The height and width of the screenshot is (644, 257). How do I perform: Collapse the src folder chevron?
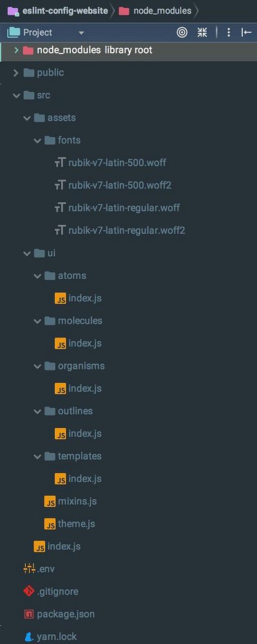tap(16, 96)
